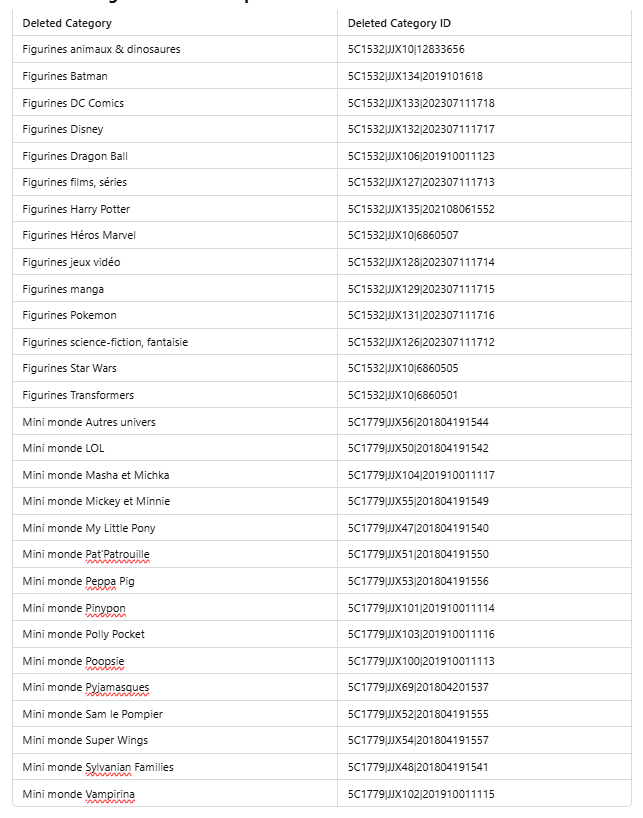Image resolution: width=643 pixels, height=818 pixels.
Task: Click the Figurines DC Comics row label
Action: click(73, 103)
